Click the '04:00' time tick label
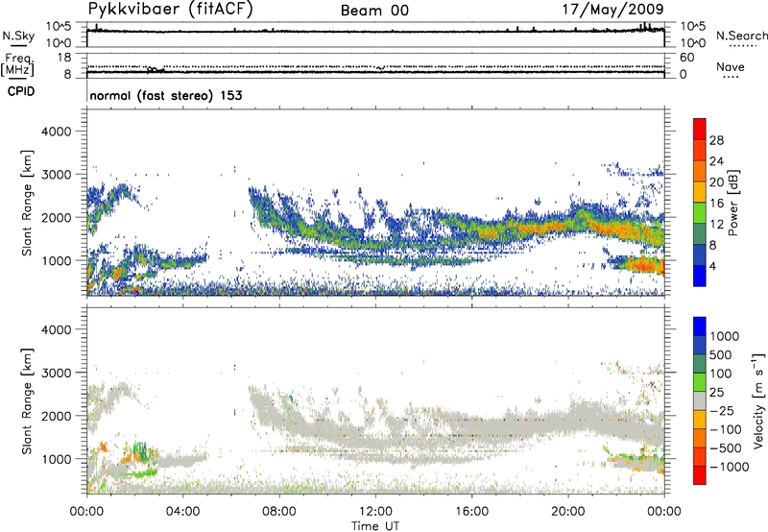The image size is (768, 532). pyautogui.click(x=182, y=512)
